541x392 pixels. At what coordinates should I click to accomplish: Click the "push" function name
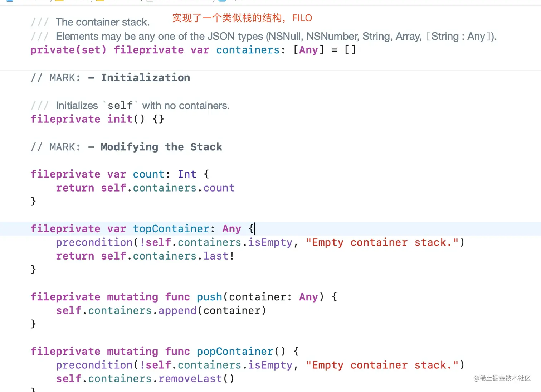210,297
